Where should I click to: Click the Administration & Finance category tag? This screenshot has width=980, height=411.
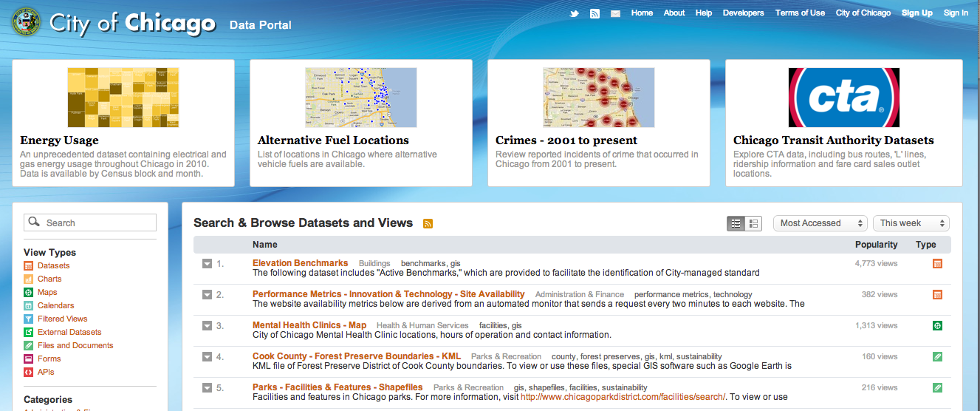580,294
